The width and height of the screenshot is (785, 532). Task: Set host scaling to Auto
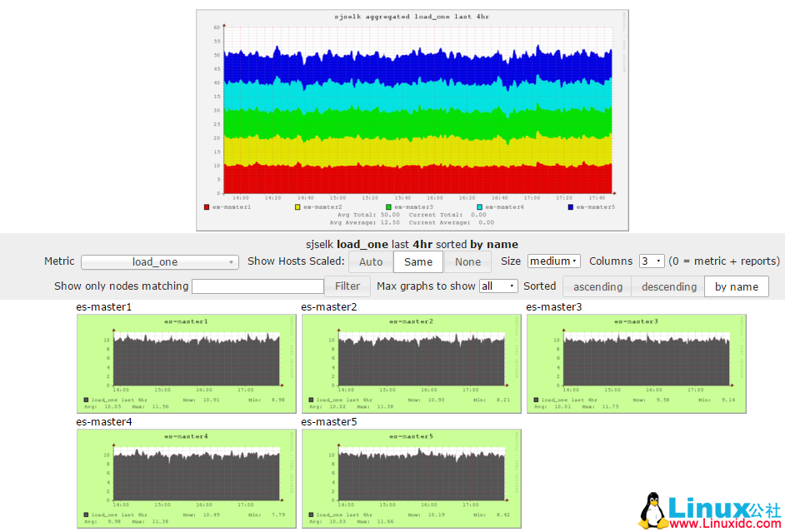point(371,261)
